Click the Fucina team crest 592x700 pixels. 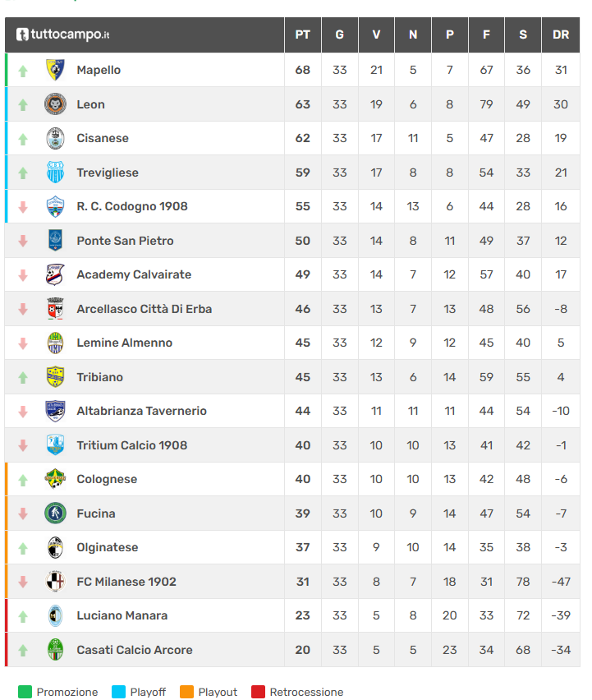click(55, 513)
